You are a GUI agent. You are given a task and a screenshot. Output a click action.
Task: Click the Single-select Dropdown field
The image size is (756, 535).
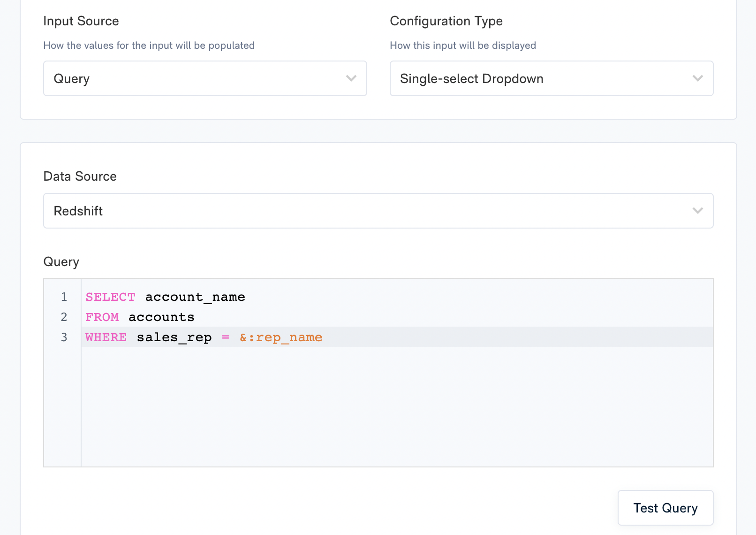(x=471, y=78)
